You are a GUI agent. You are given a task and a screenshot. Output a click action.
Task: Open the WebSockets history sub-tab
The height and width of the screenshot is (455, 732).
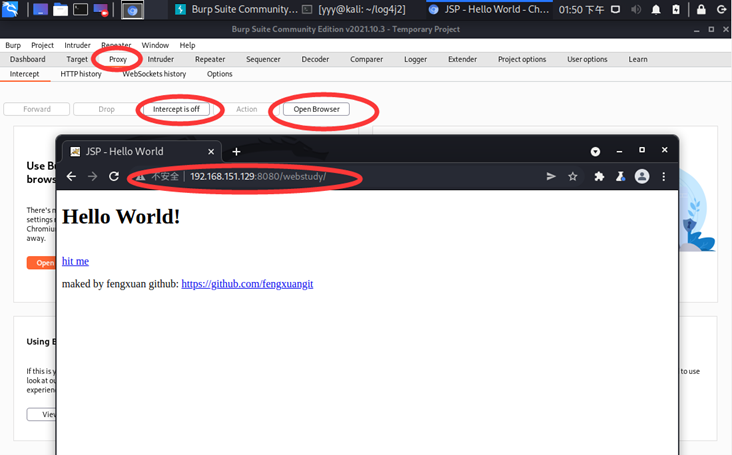pos(154,74)
